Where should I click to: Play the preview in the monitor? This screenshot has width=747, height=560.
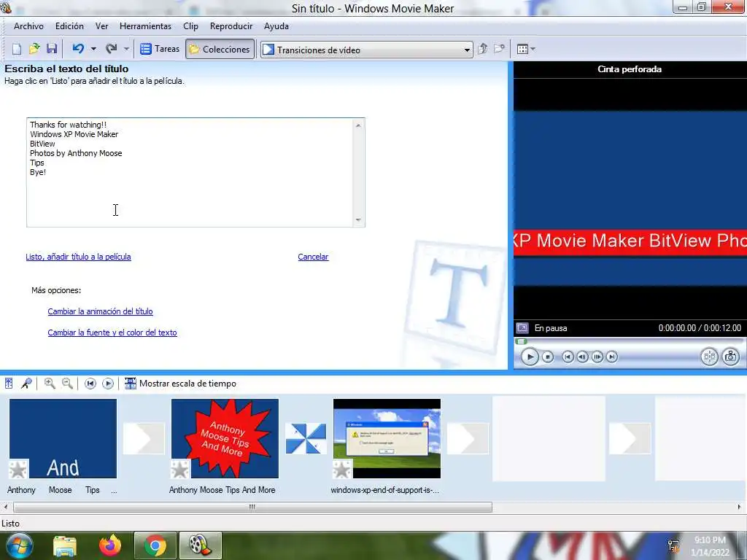click(530, 357)
